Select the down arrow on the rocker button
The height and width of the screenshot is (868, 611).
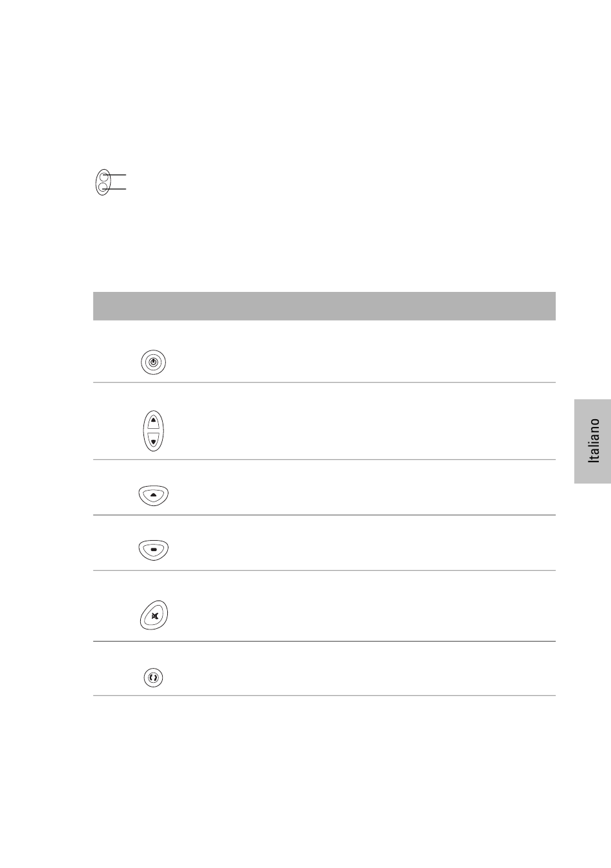153,440
